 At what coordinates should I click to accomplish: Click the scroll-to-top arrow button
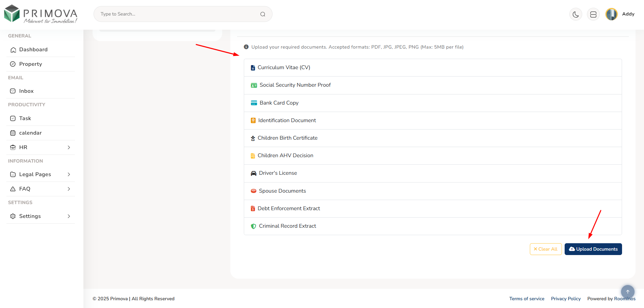coord(627,292)
